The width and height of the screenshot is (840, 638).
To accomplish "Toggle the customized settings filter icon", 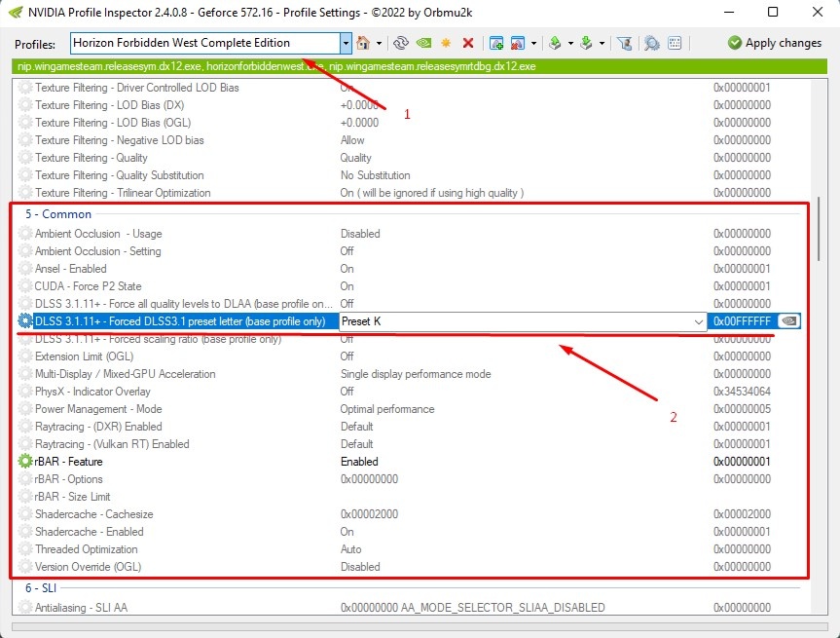I will pos(625,43).
